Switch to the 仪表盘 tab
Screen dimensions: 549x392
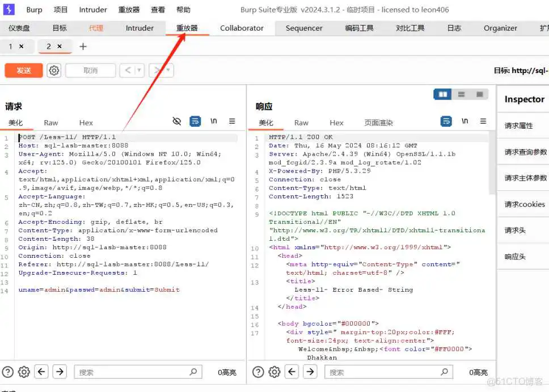click(19, 28)
